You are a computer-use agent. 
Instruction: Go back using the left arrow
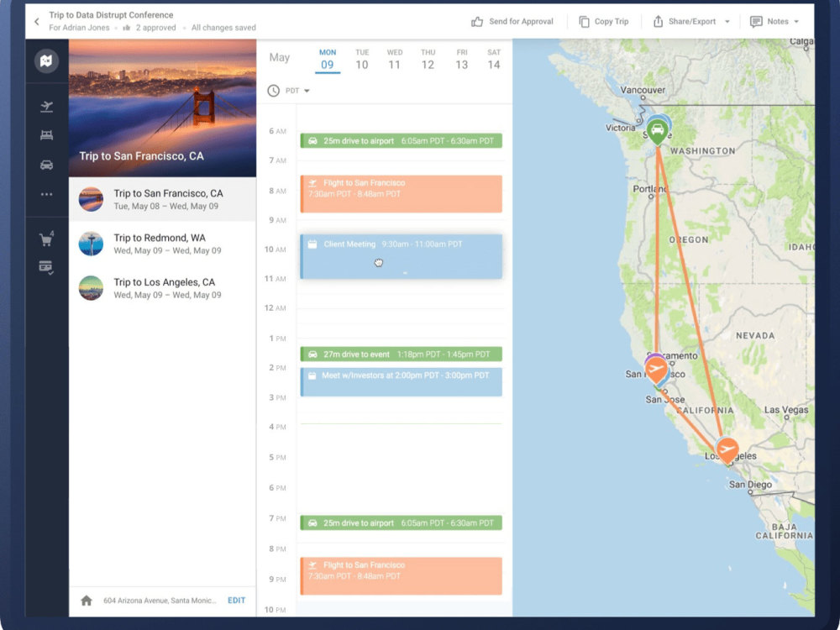coord(36,22)
